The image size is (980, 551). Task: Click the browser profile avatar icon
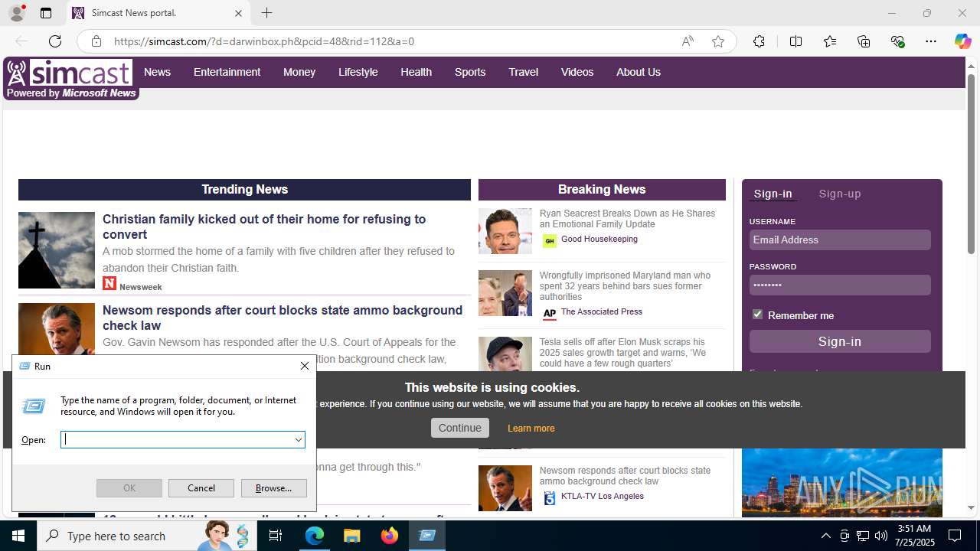click(16, 13)
